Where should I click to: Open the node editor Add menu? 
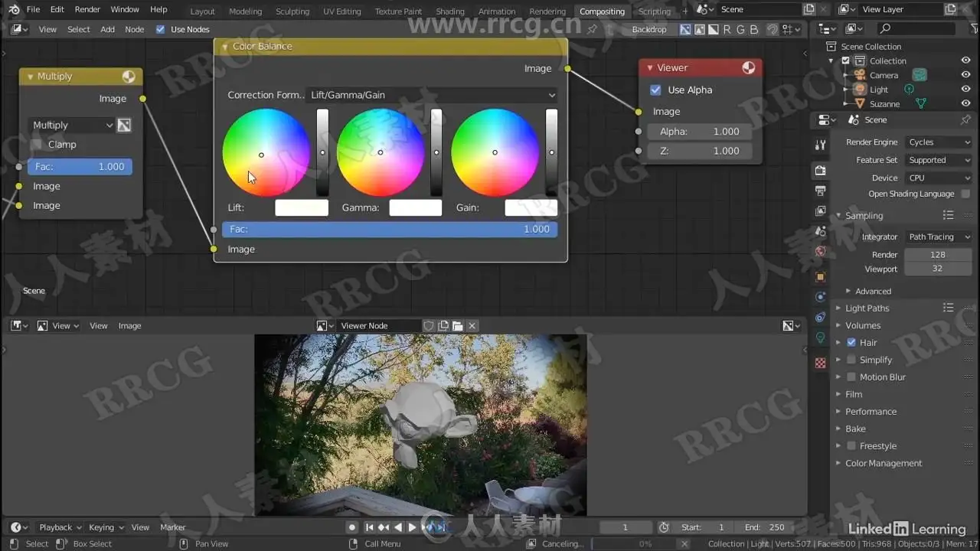click(x=107, y=29)
